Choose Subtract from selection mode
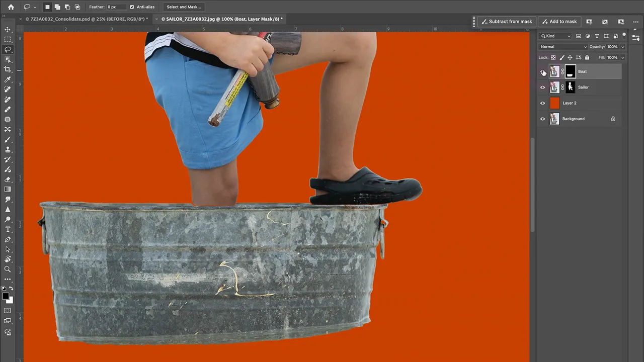The width and height of the screenshot is (644, 362). click(67, 7)
